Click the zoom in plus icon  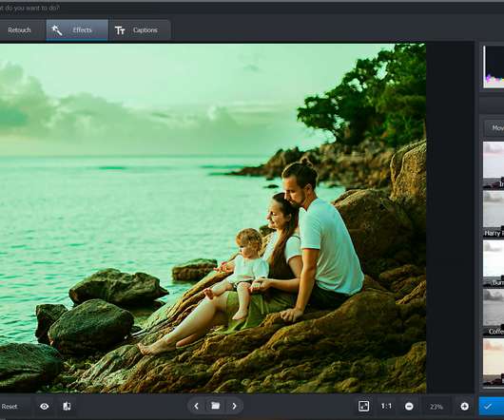coord(464,407)
